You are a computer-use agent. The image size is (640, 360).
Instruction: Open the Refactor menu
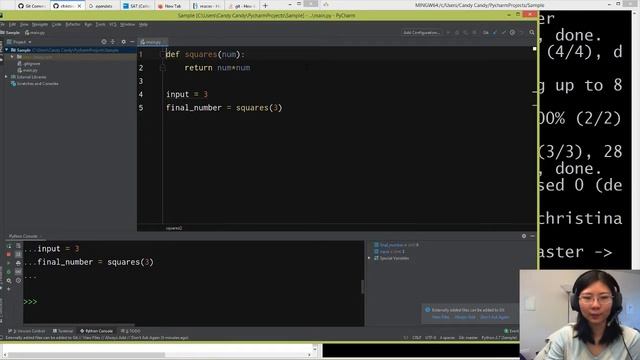tap(73, 24)
